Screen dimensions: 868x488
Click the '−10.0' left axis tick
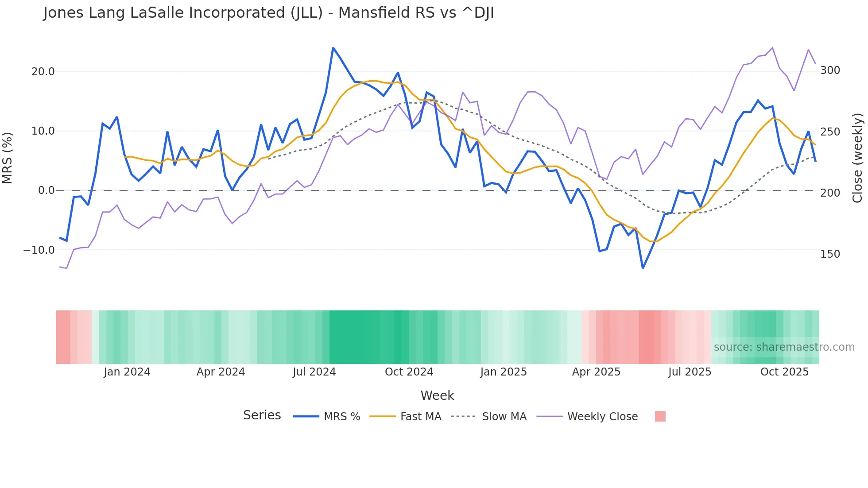(x=39, y=250)
